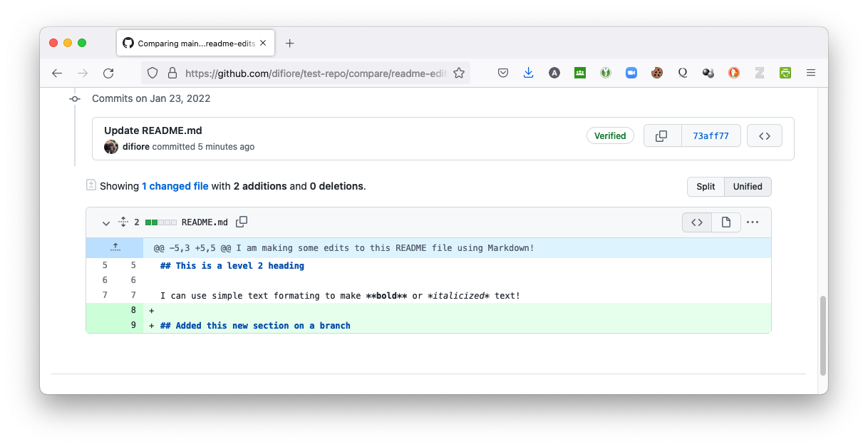The height and width of the screenshot is (447, 868).
Task: Open commit 73aff77 link
Action: [x=711, y=135]
